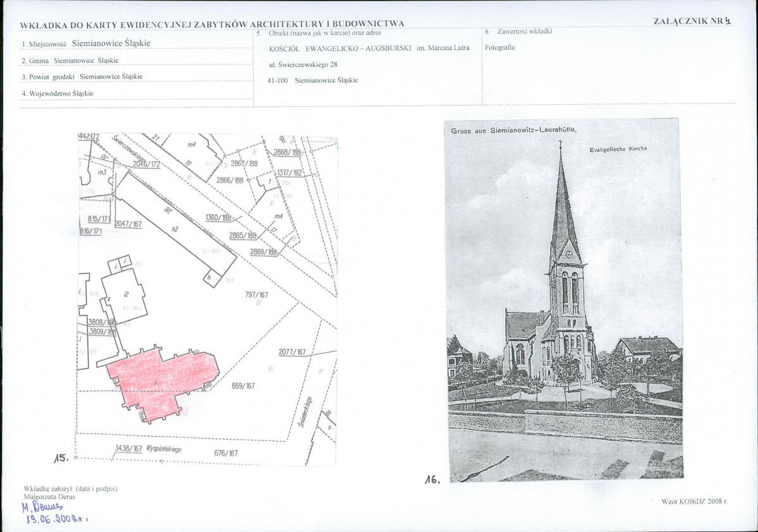Click the 'Fotografie' content entry

(499, 47)
